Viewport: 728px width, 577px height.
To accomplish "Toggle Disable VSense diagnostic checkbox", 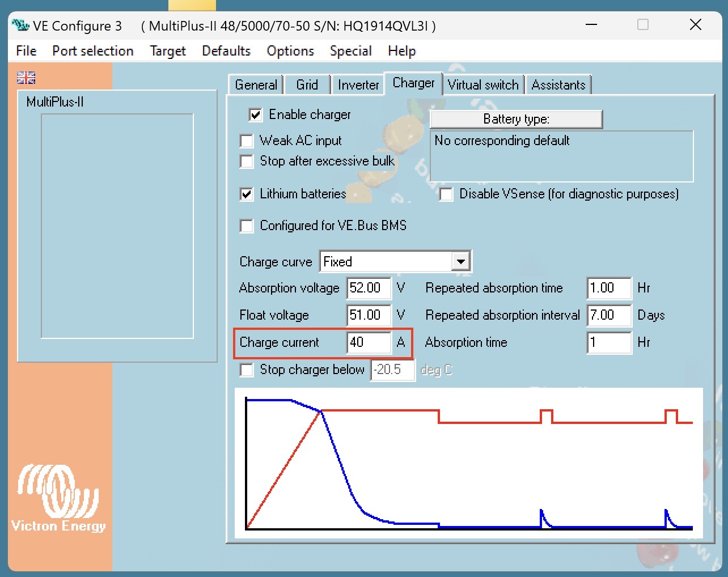I will point(446,194).
